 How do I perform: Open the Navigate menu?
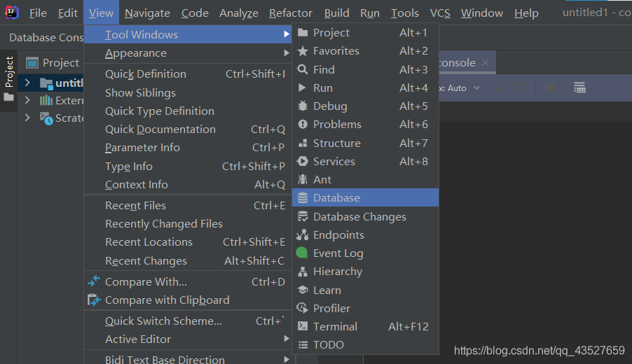(x=147, y=13)
